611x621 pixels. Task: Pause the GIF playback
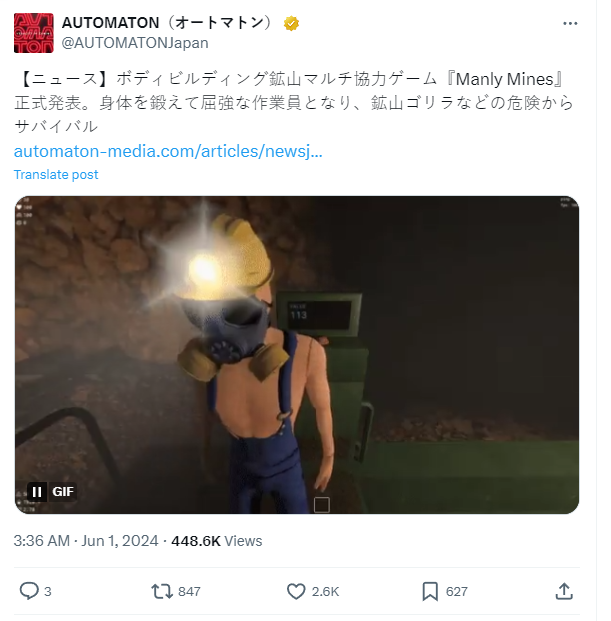[37, 492]
